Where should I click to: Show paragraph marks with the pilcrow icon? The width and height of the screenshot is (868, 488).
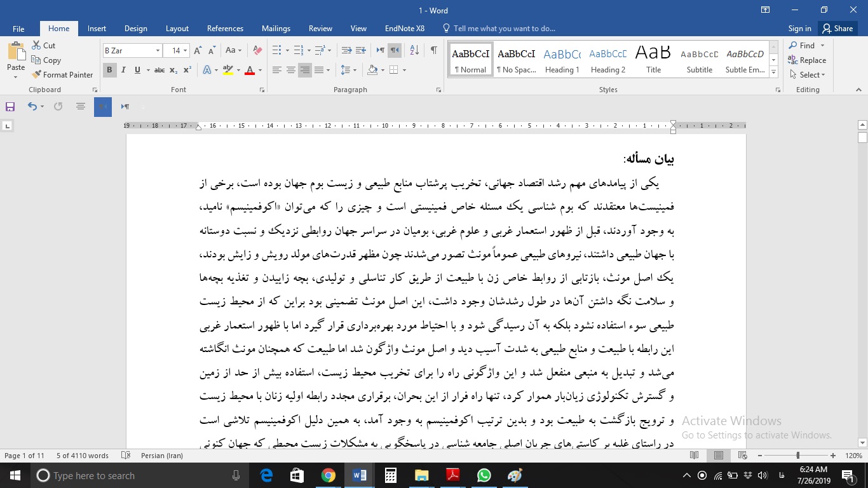pyautogui.click(x=434, y=49)
